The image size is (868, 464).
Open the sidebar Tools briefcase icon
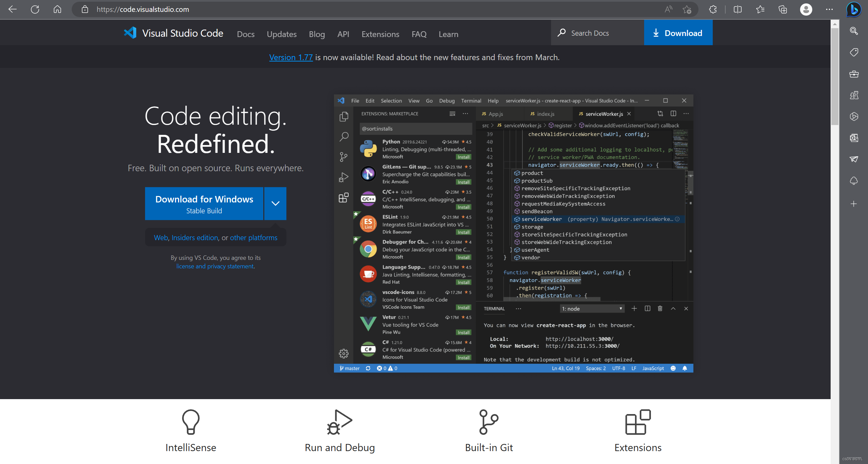tap(854, 74)
